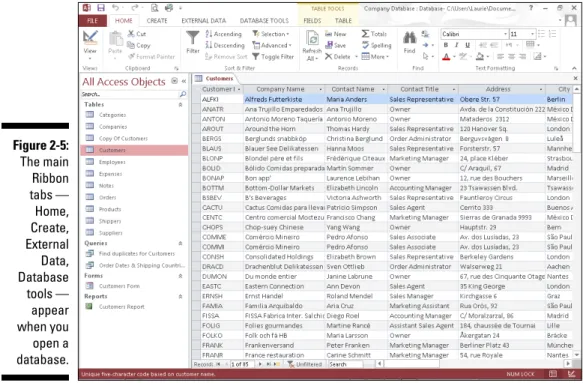Click the Copy command

[138, 45]
